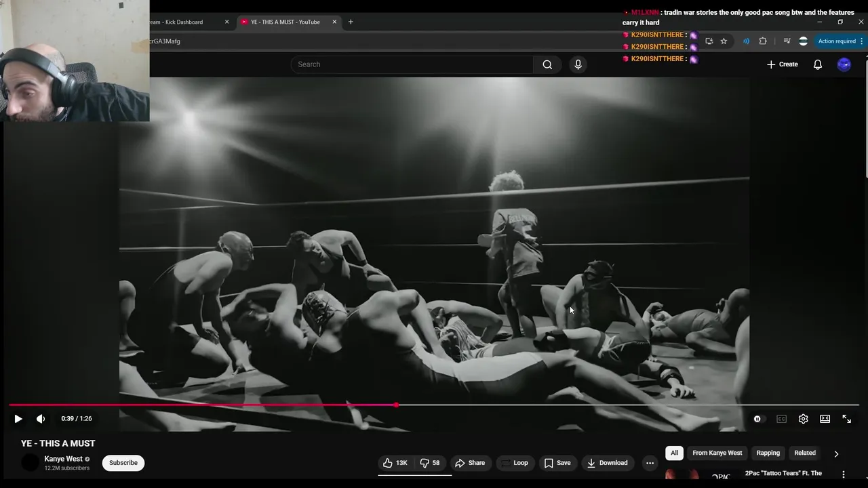Image resolution: width=868 pixels, height=488 pixels.
Task: Click the browser address bar URL
Action: (x=165, y=41)
